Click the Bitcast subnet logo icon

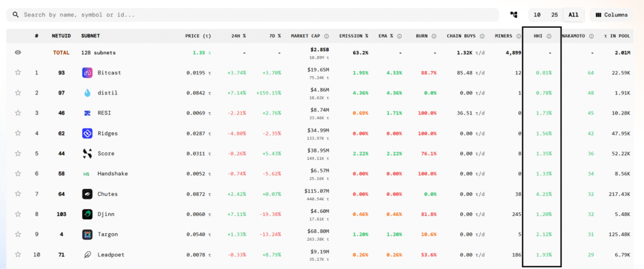tap(87, 73)
